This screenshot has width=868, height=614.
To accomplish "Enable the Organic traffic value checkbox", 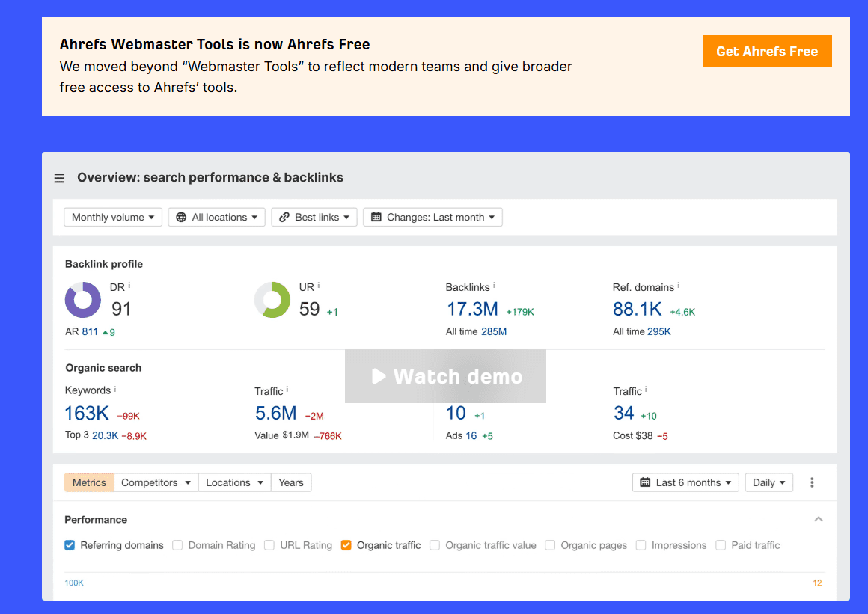I will [x=435, y=545].
